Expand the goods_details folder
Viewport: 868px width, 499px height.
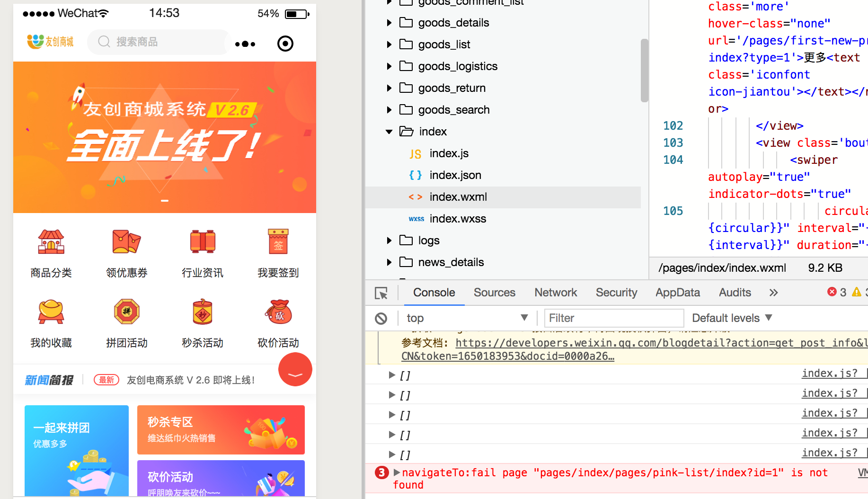click(x=389, y=23)
